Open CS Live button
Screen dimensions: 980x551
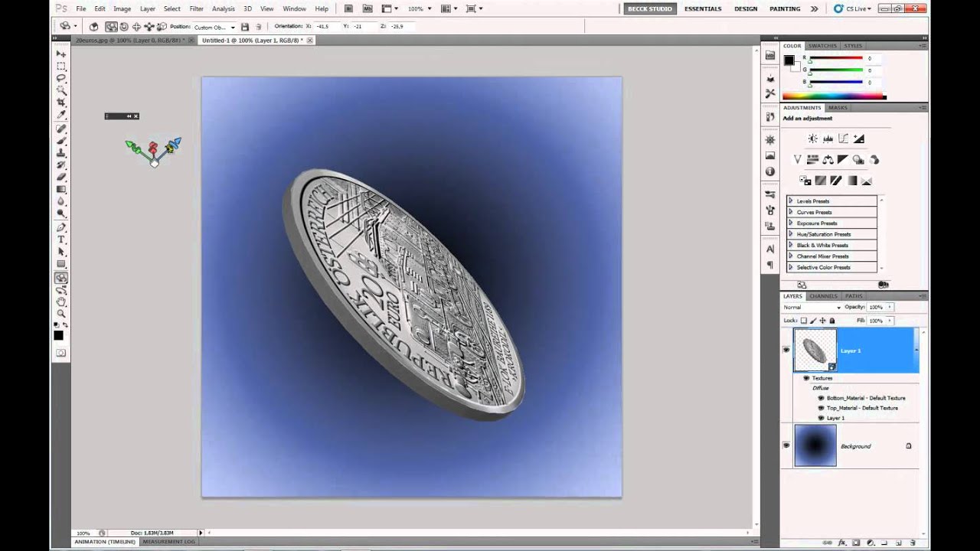click(x=854, y=8)
